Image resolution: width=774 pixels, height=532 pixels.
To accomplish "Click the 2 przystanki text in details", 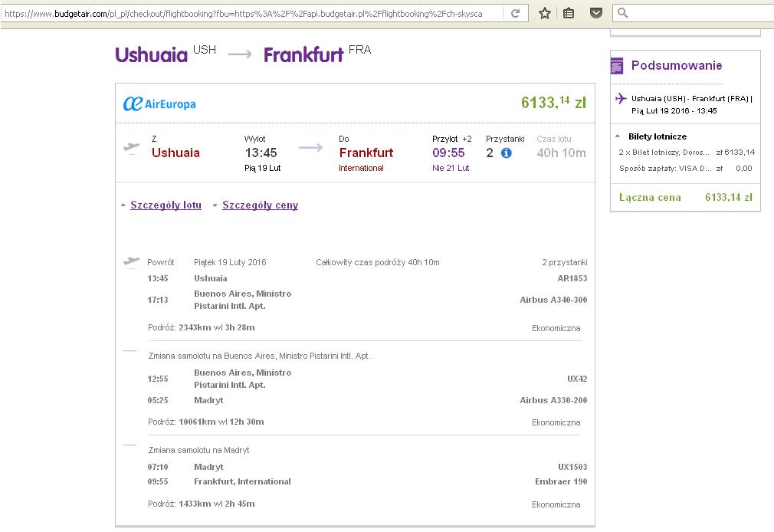I will pos(565,262).
